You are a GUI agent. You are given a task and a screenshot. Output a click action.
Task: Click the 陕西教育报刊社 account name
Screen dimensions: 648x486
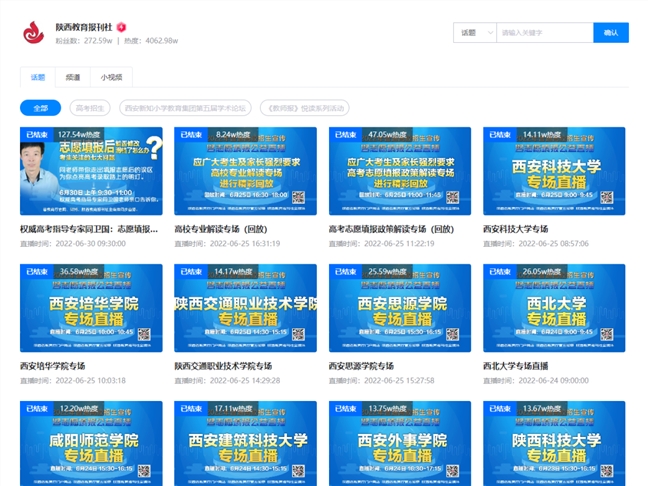coord(84,27)
